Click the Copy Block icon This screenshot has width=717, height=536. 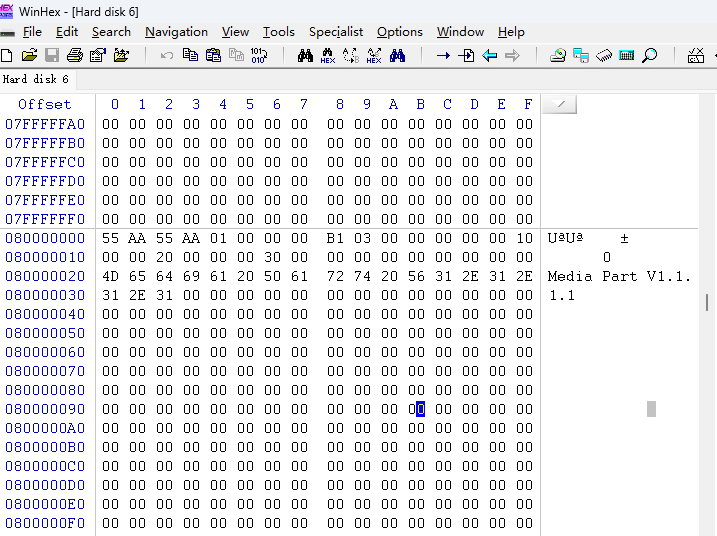(190, 55)
